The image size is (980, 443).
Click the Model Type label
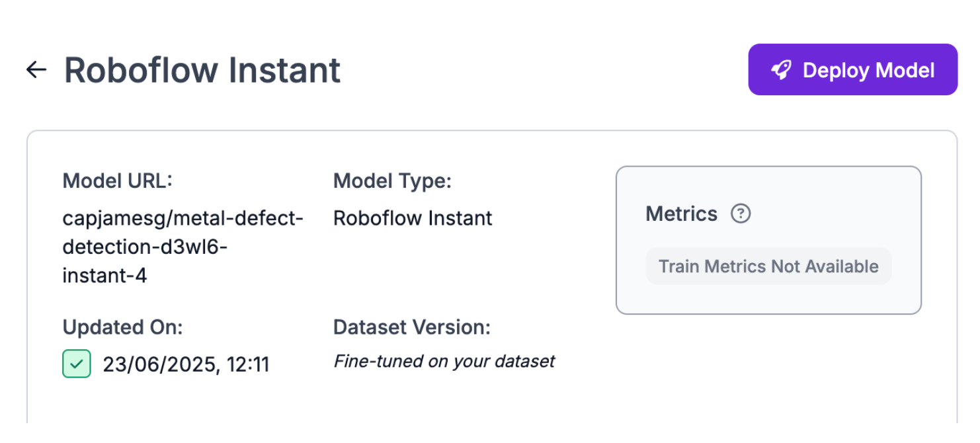coord(392,181)
